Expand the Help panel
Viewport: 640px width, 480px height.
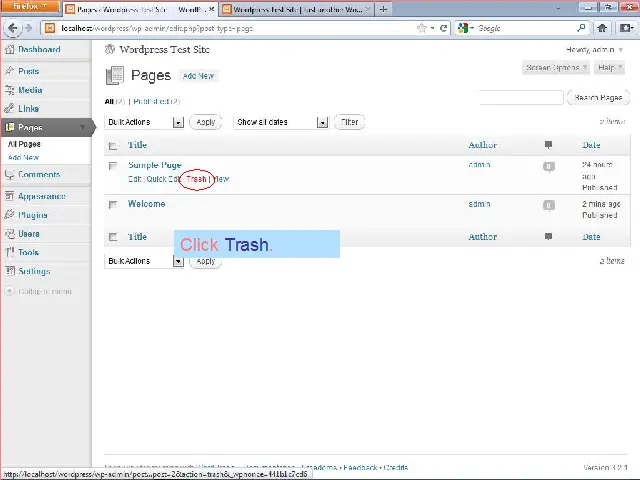[x=609, y=67]
